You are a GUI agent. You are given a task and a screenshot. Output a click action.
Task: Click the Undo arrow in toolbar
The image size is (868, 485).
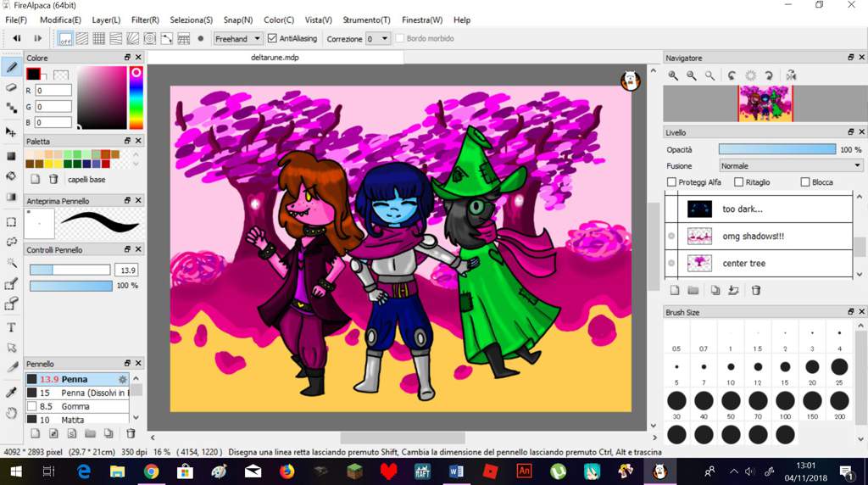[x=17, y=38]
